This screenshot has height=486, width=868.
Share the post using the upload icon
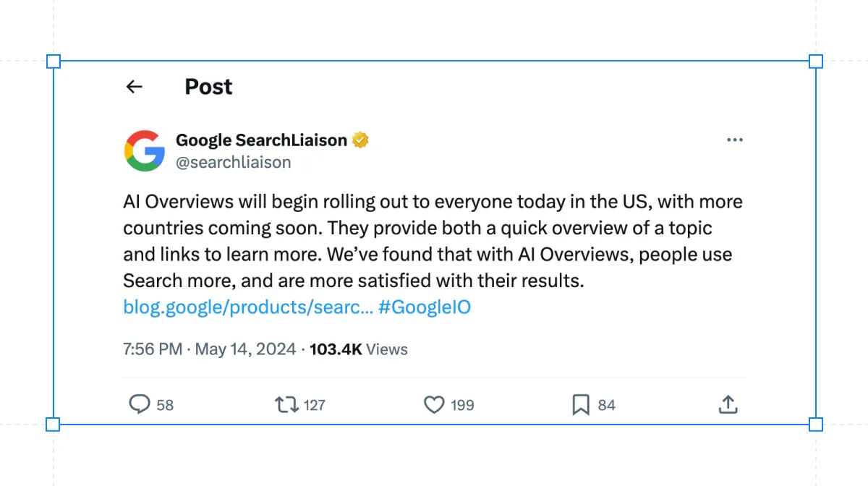pyautogui.click(x=728, y=404)
